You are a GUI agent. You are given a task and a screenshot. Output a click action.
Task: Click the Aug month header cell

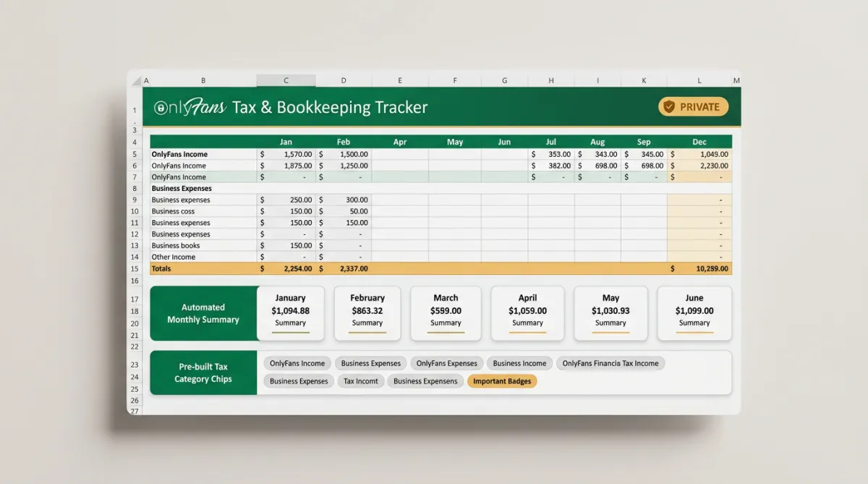click(x=597, y=142)
